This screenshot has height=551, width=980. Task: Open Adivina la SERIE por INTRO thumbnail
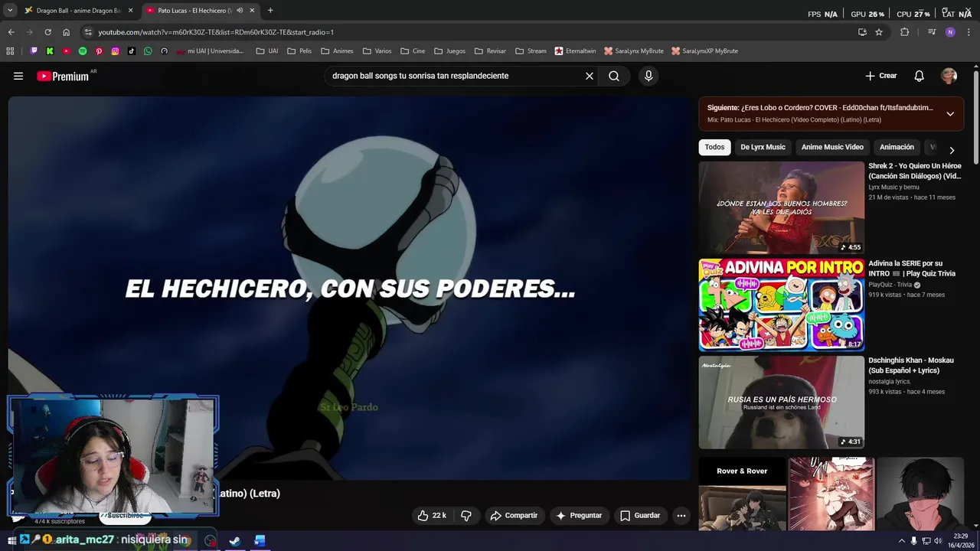pyautogui.click(x=781, y=305)
